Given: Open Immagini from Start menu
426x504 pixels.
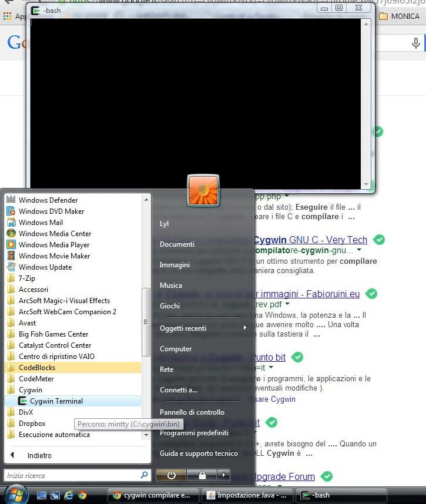Looking at the screenshot, I should pyautogui.click(x=175, y=265).
